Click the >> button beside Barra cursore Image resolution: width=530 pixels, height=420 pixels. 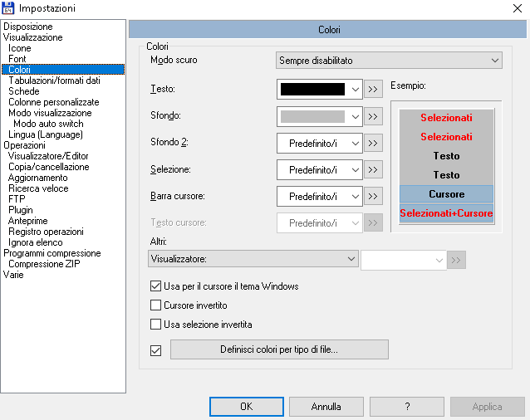coord(373,196)
